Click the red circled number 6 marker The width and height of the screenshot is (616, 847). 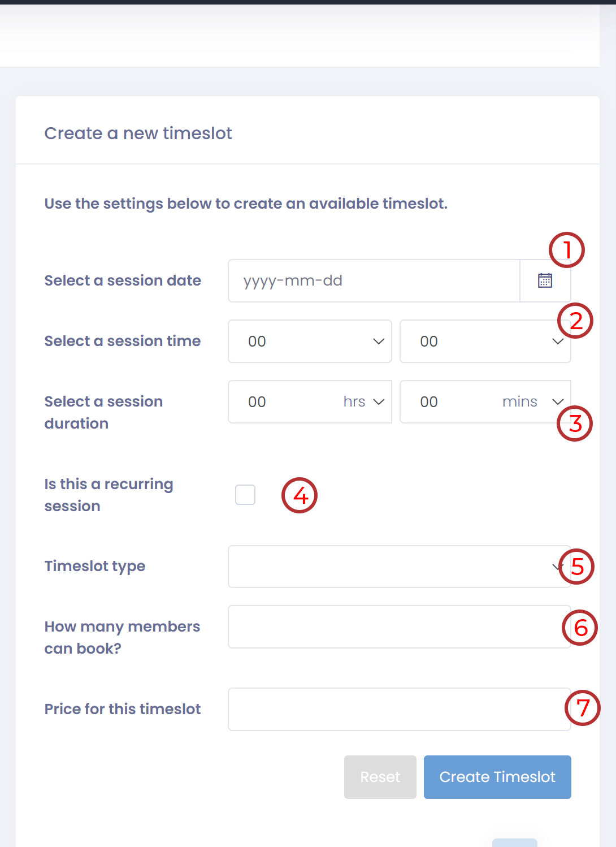[579, 628]
